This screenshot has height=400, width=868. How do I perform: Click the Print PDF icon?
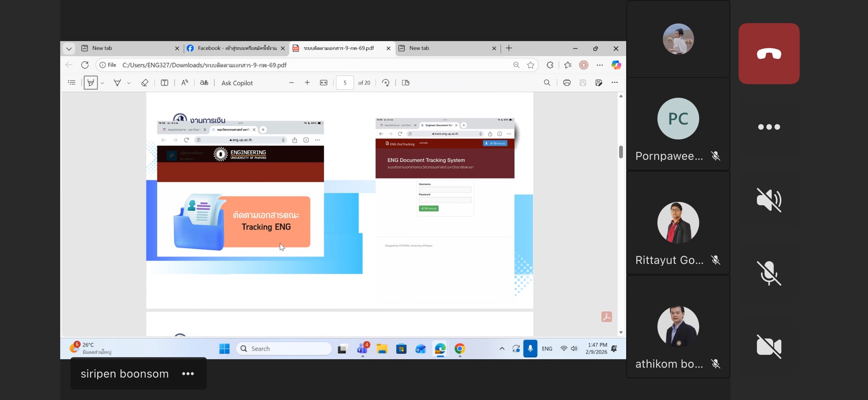tap(567, 83)
